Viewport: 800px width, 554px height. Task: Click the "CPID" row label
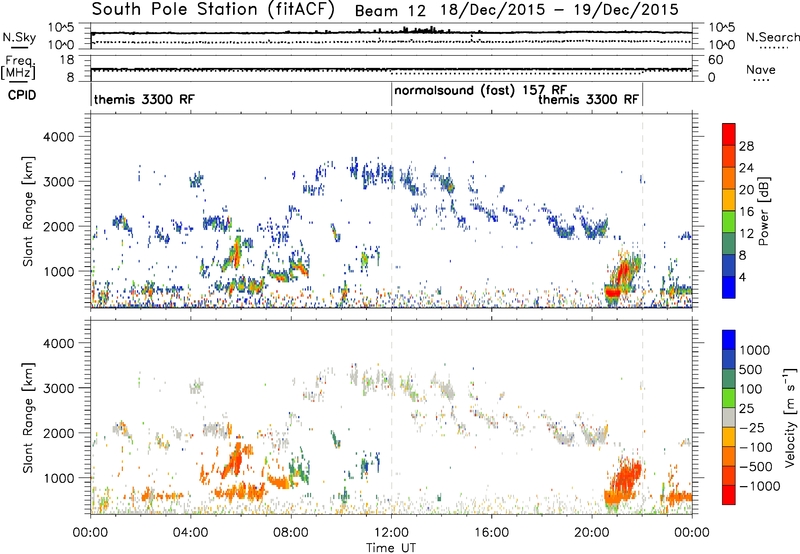coord(22,95)
